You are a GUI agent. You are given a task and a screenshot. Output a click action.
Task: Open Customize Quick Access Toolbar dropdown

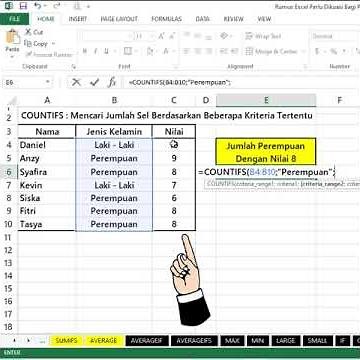(89, 6)
